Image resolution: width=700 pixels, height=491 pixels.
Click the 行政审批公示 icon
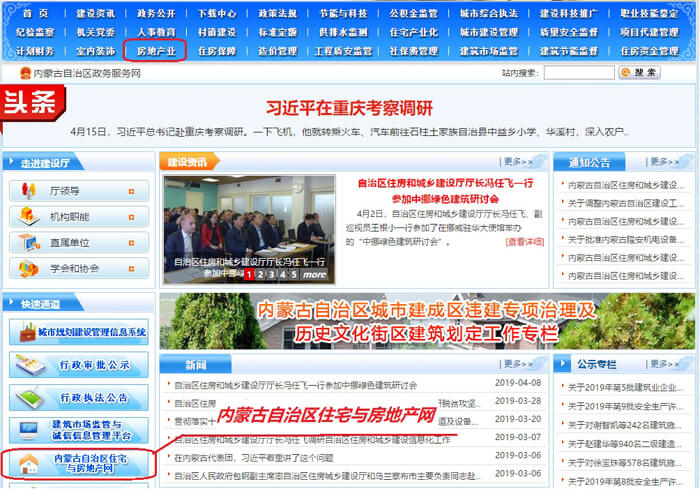click(x=30, y=365)
